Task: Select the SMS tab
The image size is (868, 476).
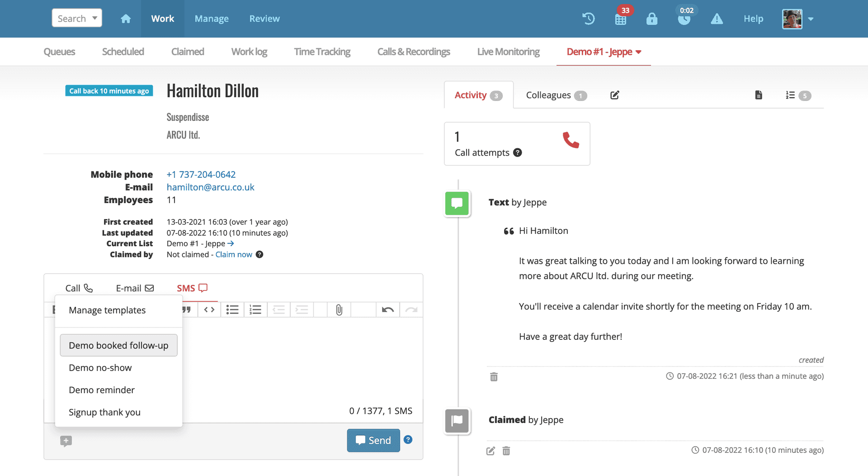Action: click(192, 288)
